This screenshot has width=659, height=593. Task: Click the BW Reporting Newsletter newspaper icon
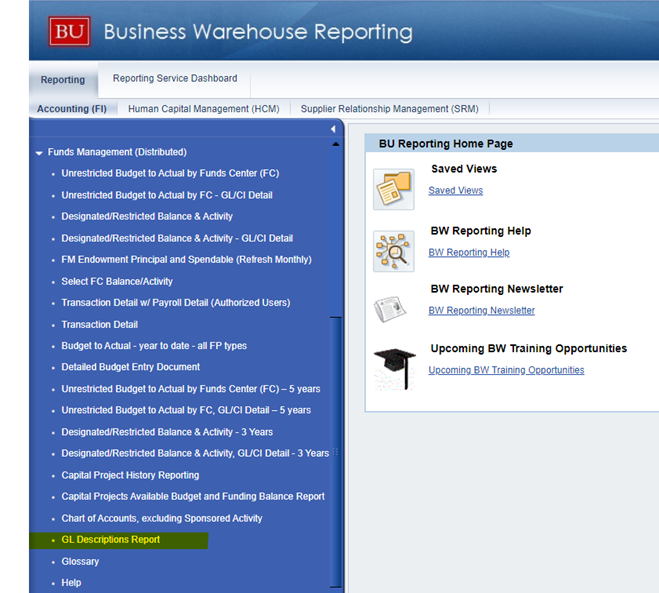click(x=390, y=309)
